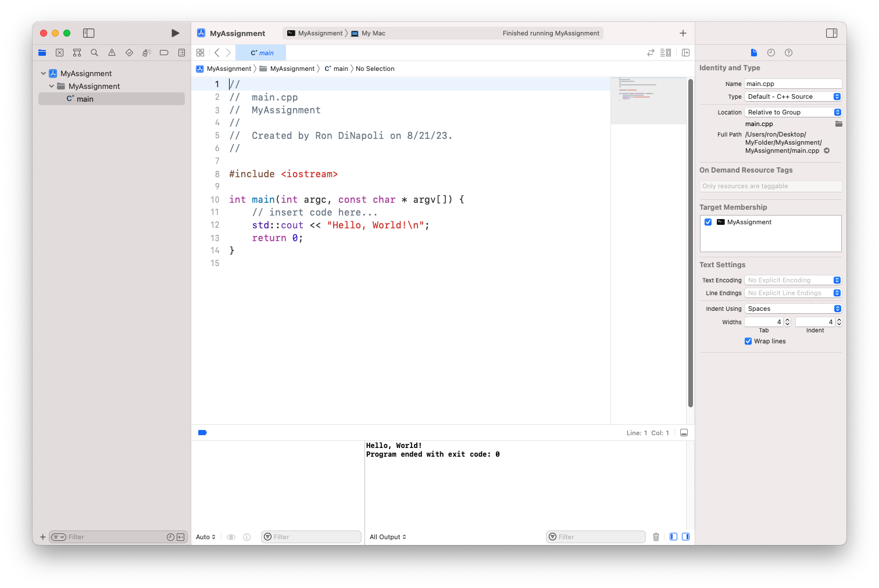This screenshot has height=588, width=879.
Task: Open the All Output menu
Action: (388, 537)
